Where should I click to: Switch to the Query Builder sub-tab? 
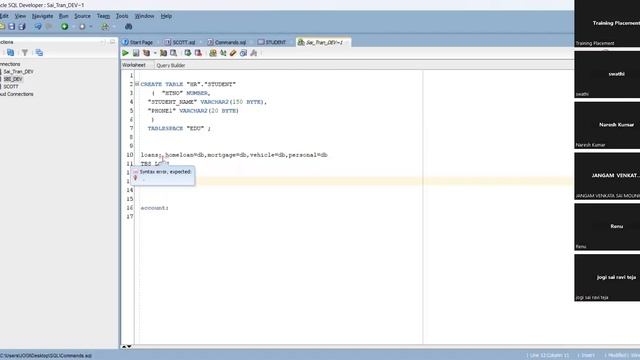171,65
